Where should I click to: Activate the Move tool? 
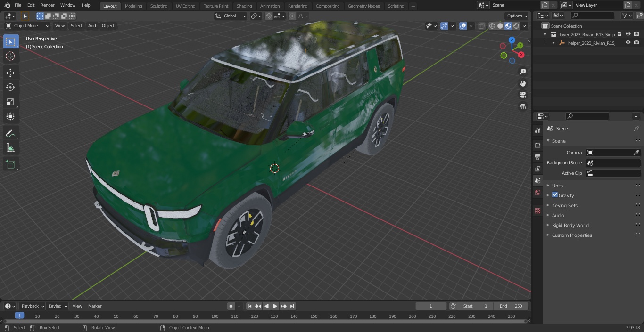click(x=10, y=73)
